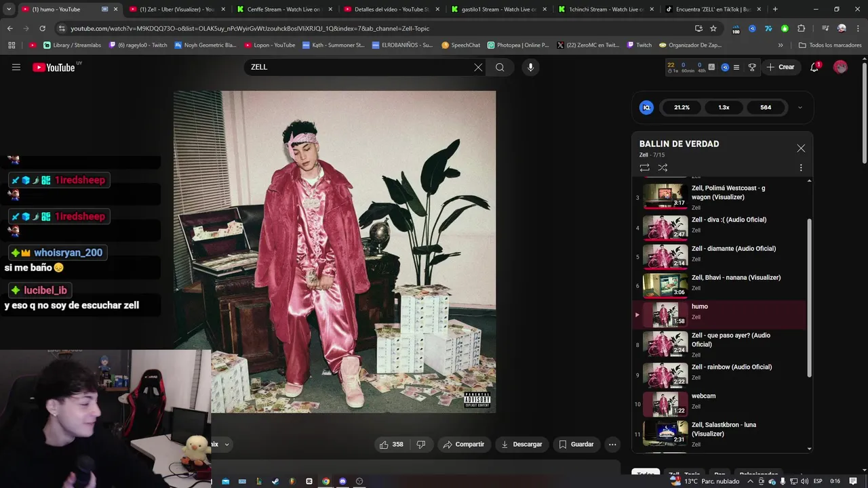
Task: Open the SpeechChat bookmark
Action: coord(460,45)
